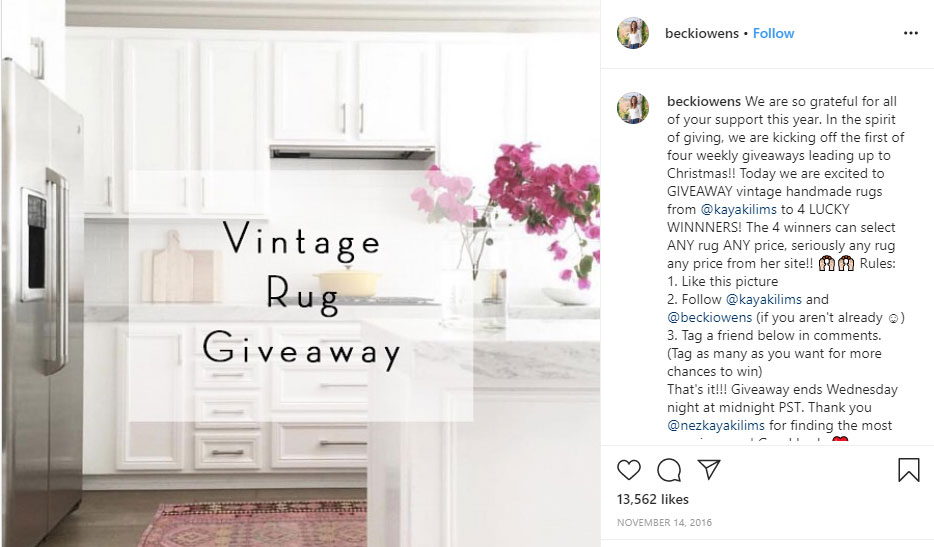The image size is (934, 547).
Task: Like the post with the heart icon
Action: (x=628, y=470)
